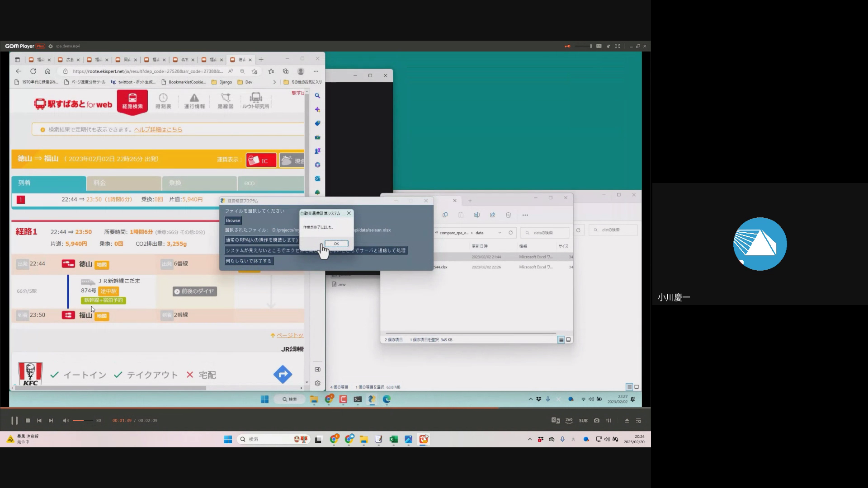The width and height of the screenshot is (868, 488).
Task: Click the eject open-file icon
Action: coord(627,421)
